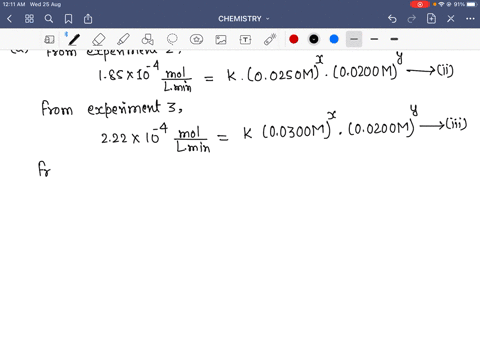Select the Text box tool
The width and height of the screenshot is (480, 360).
245,39
